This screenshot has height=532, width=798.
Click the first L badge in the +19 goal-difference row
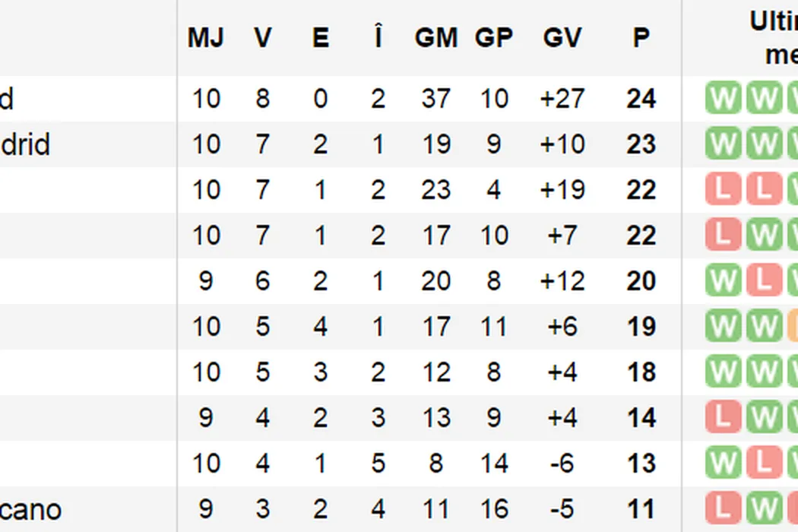click(722, 190)
